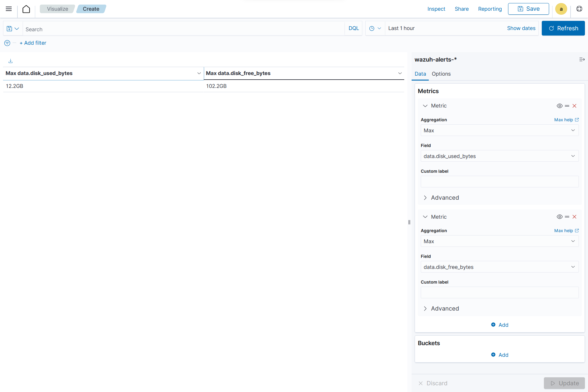The height and width of the screenshot is (392, 588).
Task: Click the download icon above the table
Action: (10, 61)
